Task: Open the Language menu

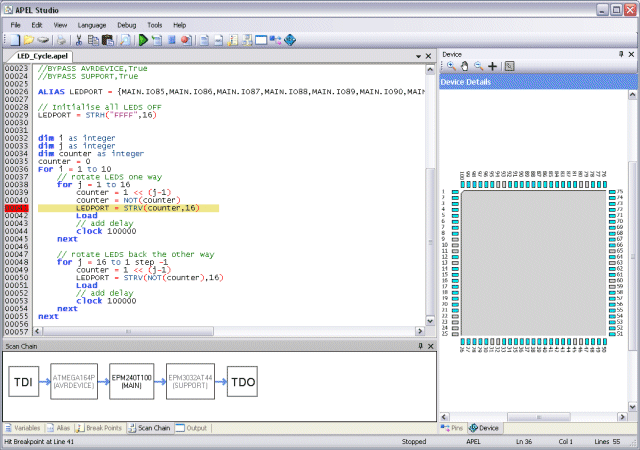Action: [91, 24]
